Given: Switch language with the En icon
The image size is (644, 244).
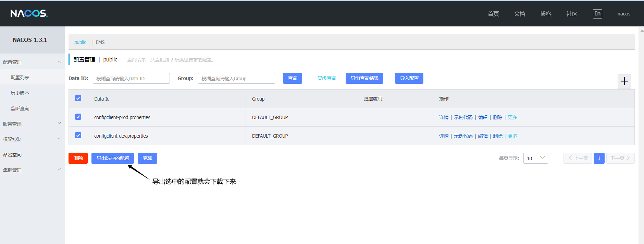Looking at the screenshot, I should 597,14.
